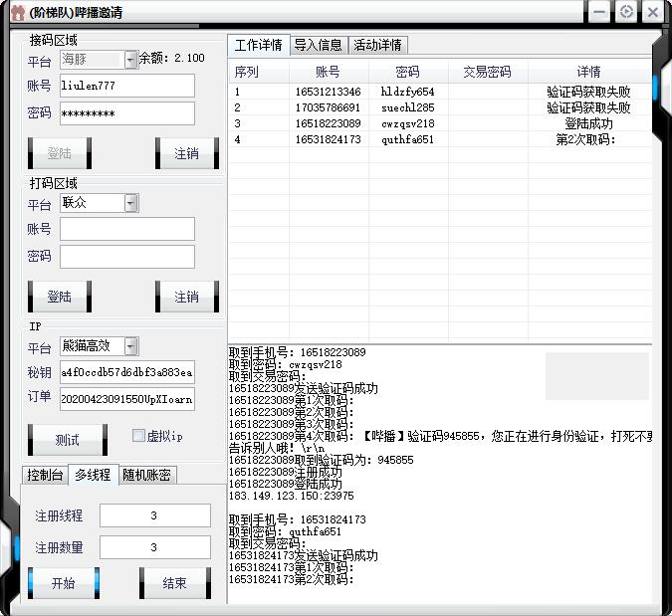
Task: Click the 注册线程 input field
Action: click(x=154, y=515)
